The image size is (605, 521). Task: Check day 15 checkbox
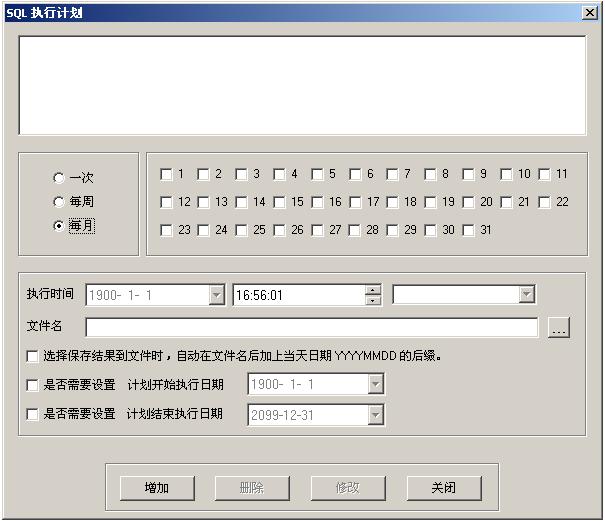(x=279, y=202)
